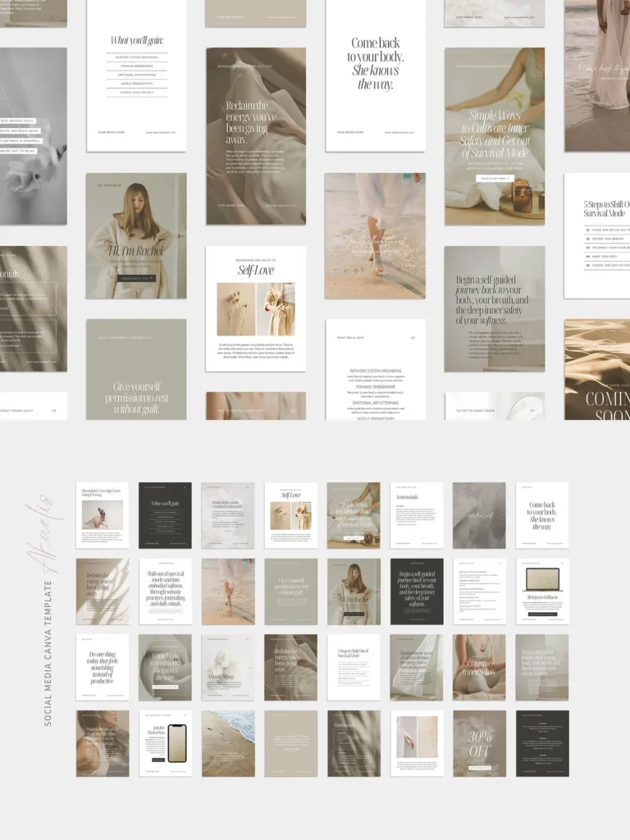Click the 'Reclaim the energy' headline on the large brown card
The width and height of the screenshot is (630, 840).
tap(252, 123)
